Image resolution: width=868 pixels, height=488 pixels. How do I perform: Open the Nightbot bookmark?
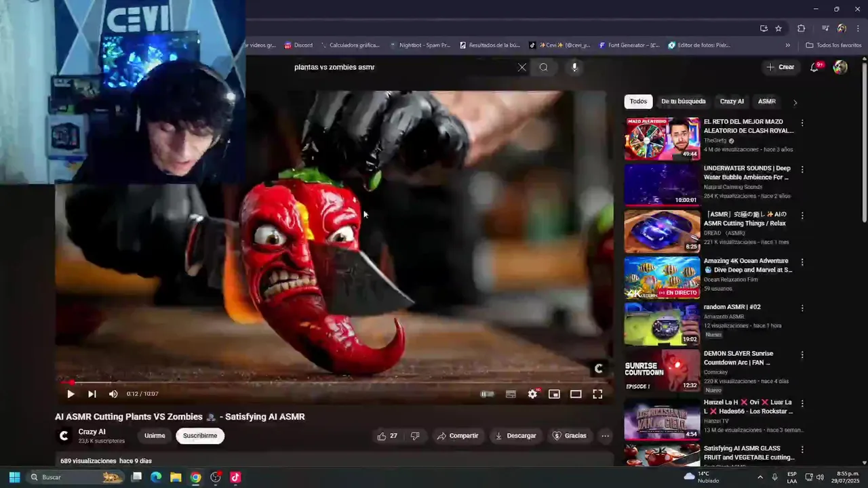click(420, 45)
